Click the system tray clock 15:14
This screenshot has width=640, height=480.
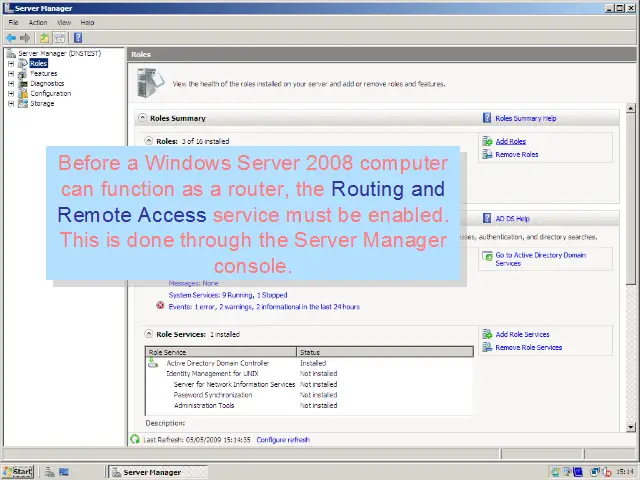point(625,472)
